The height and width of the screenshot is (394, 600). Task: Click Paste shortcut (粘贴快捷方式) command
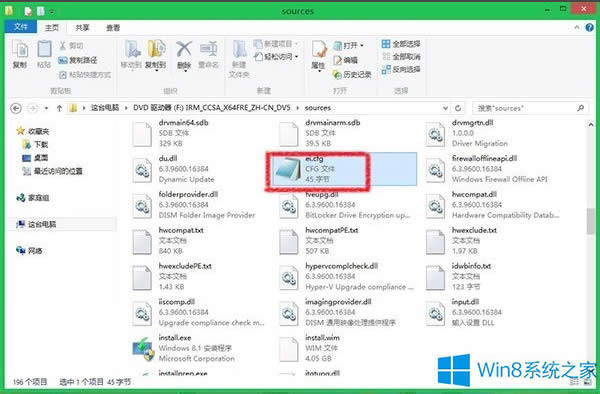coord(85,75)
